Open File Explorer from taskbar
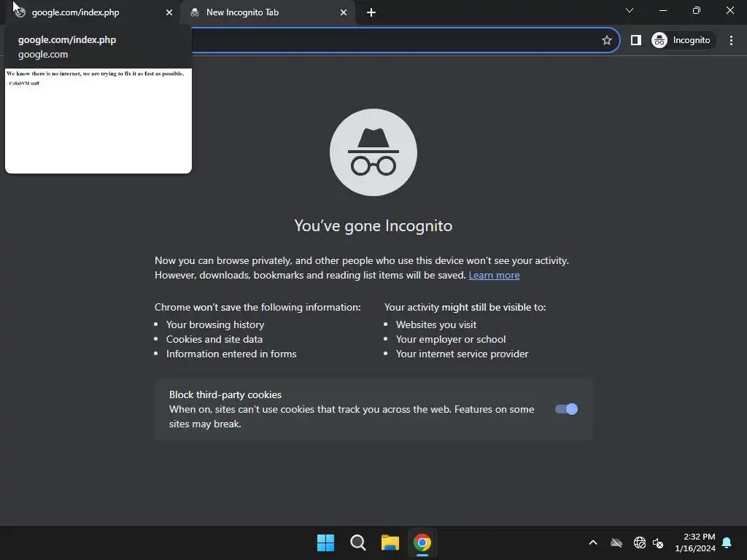Viewport: 747px width, 560px height. tap(390, 542)
